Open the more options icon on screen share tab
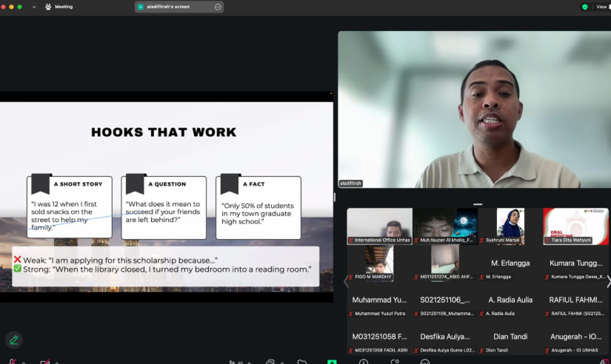Screen dimensions: 611x364 [217, 7]
